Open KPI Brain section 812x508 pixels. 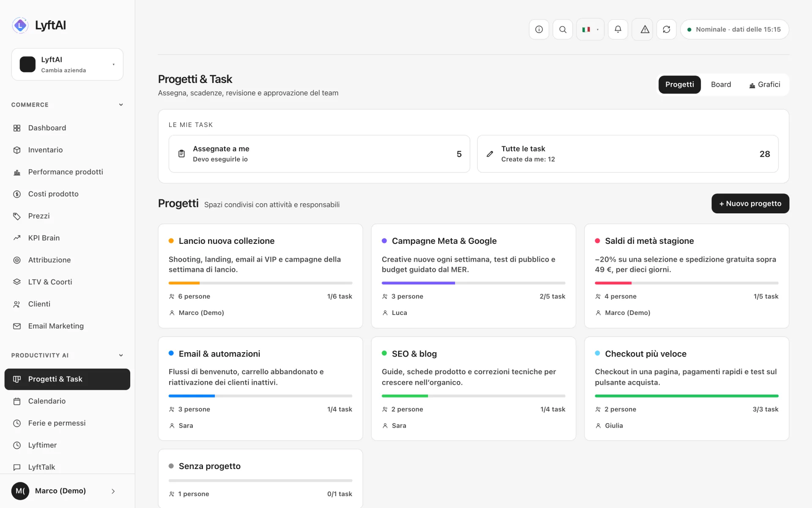[67, 238]
